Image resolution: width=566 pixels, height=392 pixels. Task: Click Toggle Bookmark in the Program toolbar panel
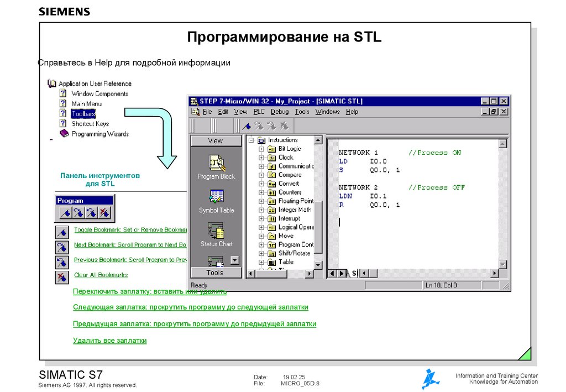(x=65, y=213)
